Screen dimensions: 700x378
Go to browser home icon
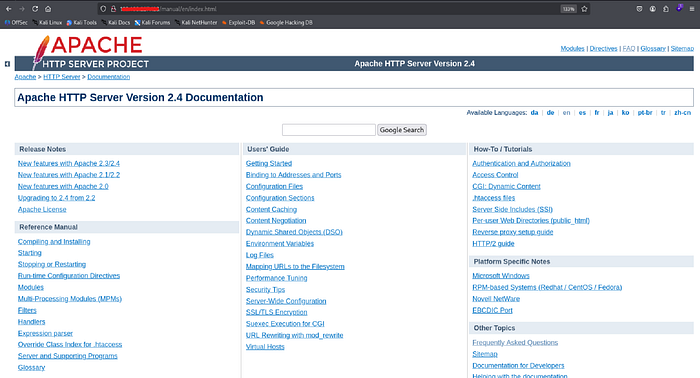point(48,9)
